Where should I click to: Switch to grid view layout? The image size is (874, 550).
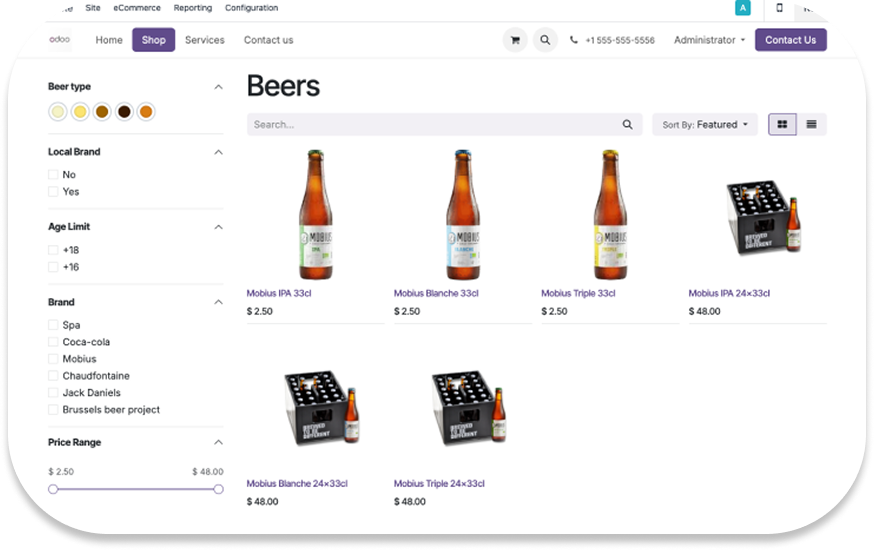click(x=782, y=124)
